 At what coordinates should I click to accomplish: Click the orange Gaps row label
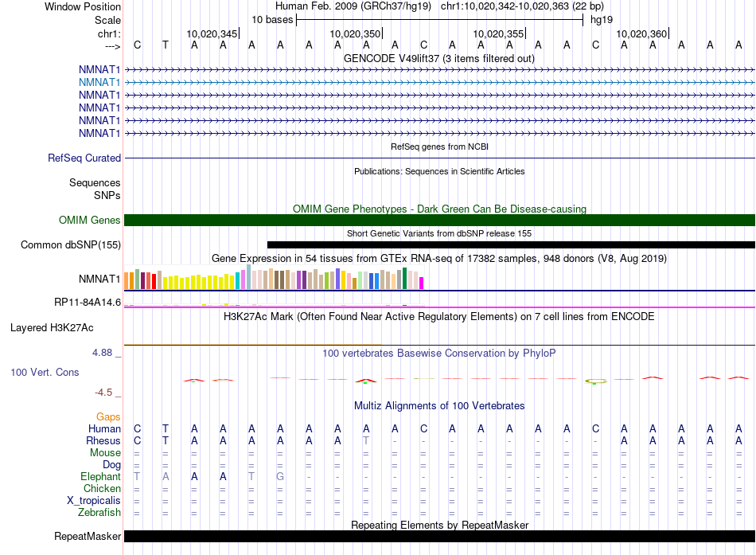pyautogui.click(x=108, y=416)
